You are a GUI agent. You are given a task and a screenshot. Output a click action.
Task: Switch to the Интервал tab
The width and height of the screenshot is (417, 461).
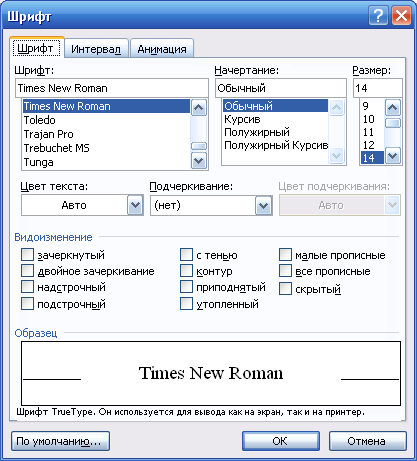tap(96, 49)
